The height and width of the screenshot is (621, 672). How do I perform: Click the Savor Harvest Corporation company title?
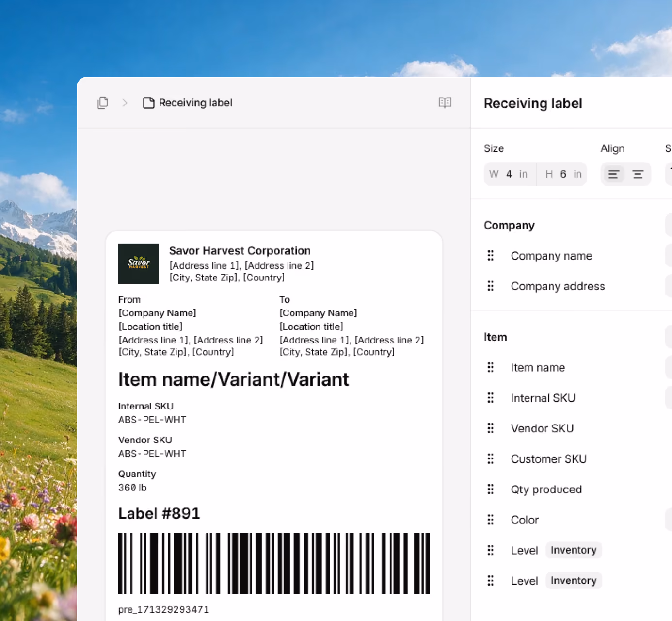[x=240, y=251]
